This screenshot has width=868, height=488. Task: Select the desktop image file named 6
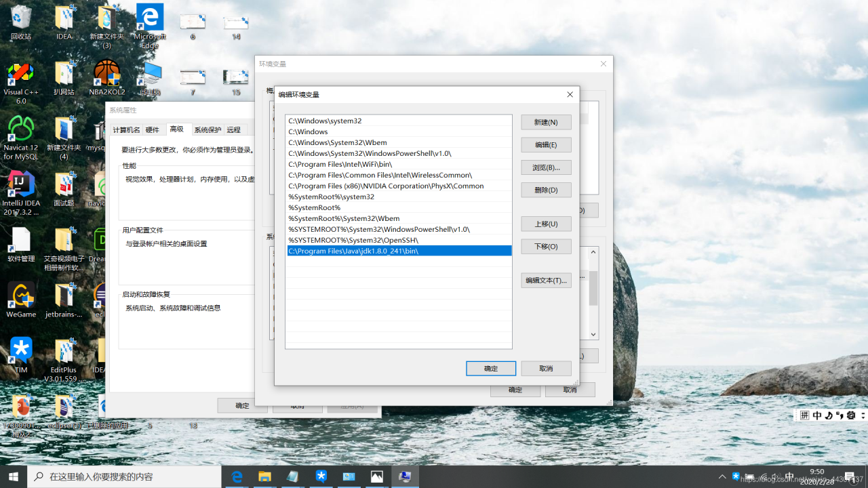193,26
